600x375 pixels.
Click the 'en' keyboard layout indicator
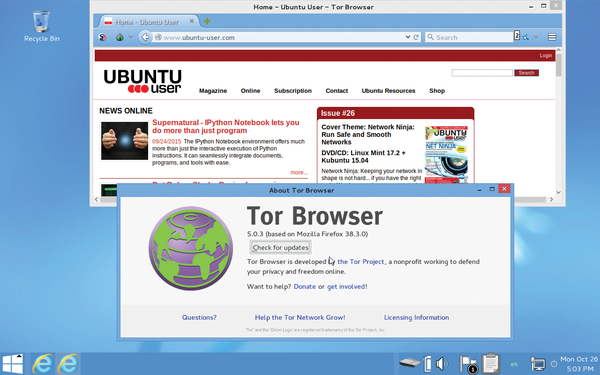[514, 364]
